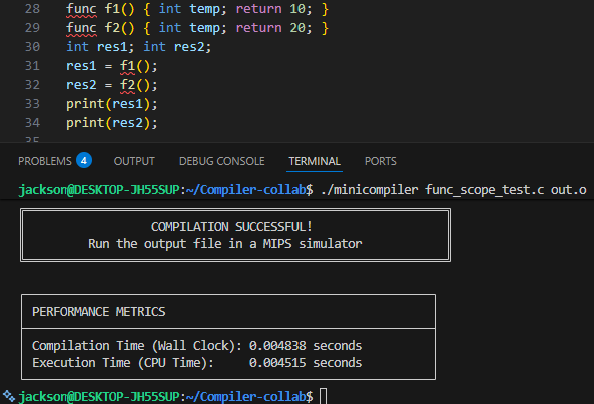The height and width of the screenshot is (404, 594).
Task: Open the PROBLEMS panel tab
Action: [x=45, y=161]
